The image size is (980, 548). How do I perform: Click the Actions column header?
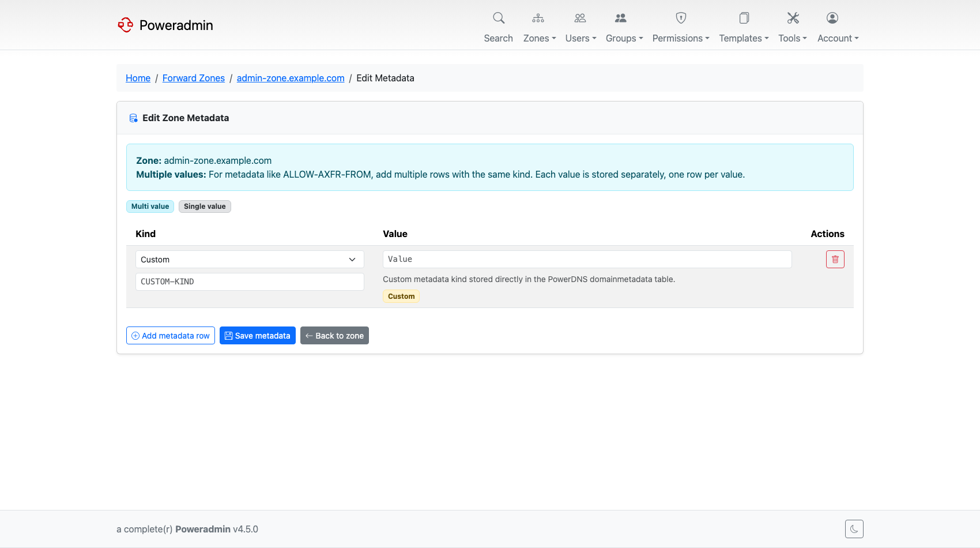[827, 234]
